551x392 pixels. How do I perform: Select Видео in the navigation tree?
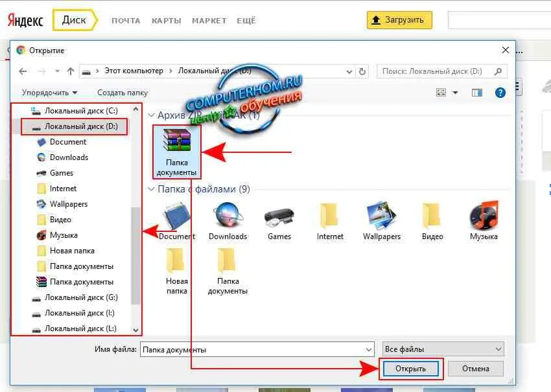point(54,220)
